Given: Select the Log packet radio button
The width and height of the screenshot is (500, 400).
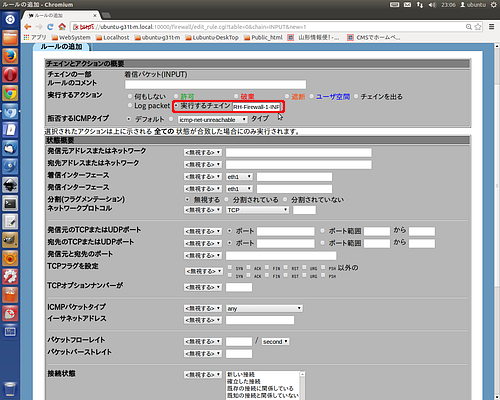Looking at the screenshot, I should tap(130, 106).
